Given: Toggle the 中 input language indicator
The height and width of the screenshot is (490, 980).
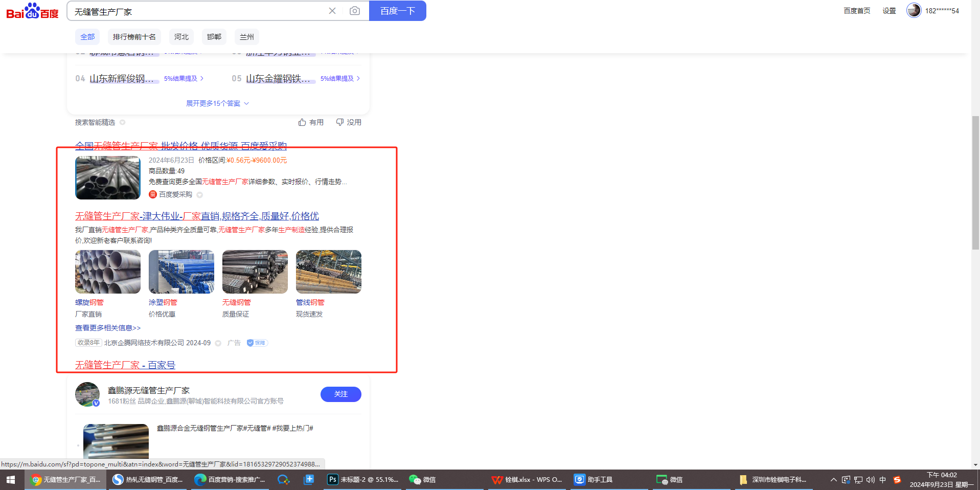Looking at the screenshot, I should coord(883,480).
